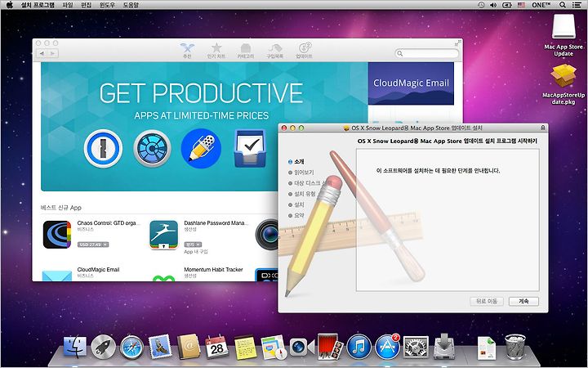Open the 도움말 help menu
Viewport: 588px width, 368px height.
(x=131, y=5)
